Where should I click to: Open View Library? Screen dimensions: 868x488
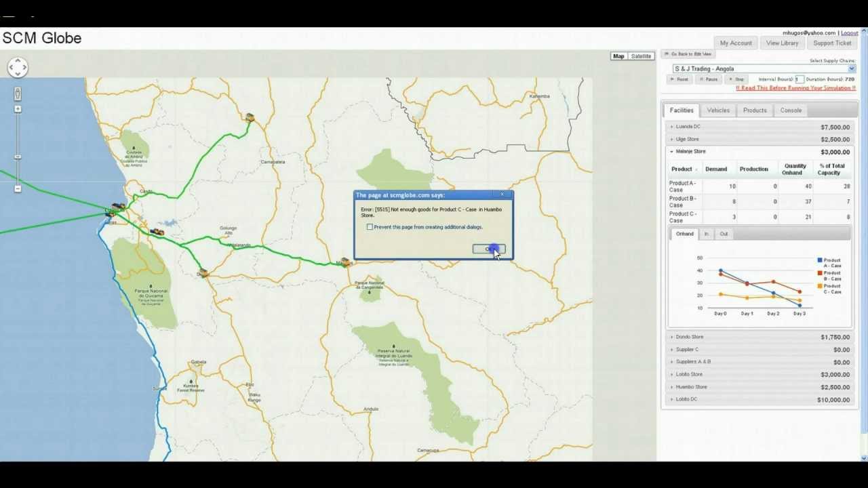click(x=782, y=43)
